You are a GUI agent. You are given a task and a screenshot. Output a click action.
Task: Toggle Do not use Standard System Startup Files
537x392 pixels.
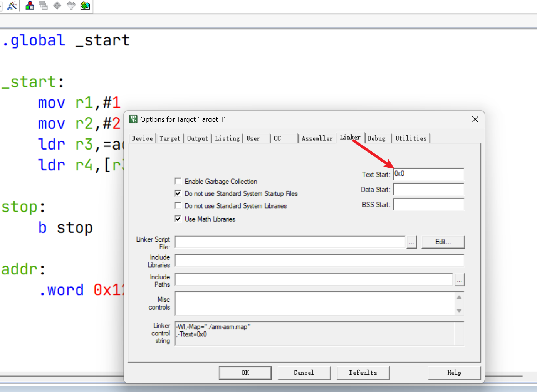pyautogui.click(x=178, y=193)
